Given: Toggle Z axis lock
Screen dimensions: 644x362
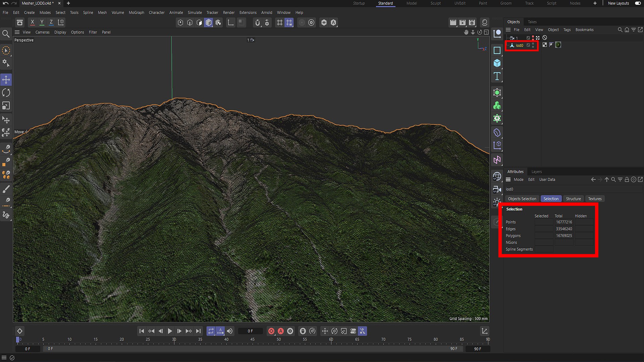Looking at the screenshot, I should (51, 22).
